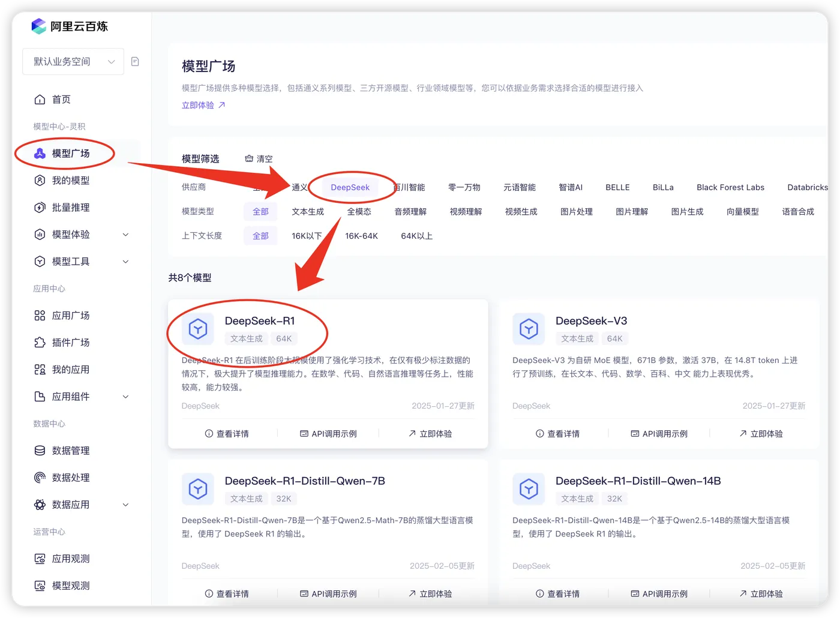This screenshot has height=618, width=840.
Task: Click 查看详情 on the DeepSeek-R1-Distill-Qwen-7B card
Action: (x=227, y=594)
